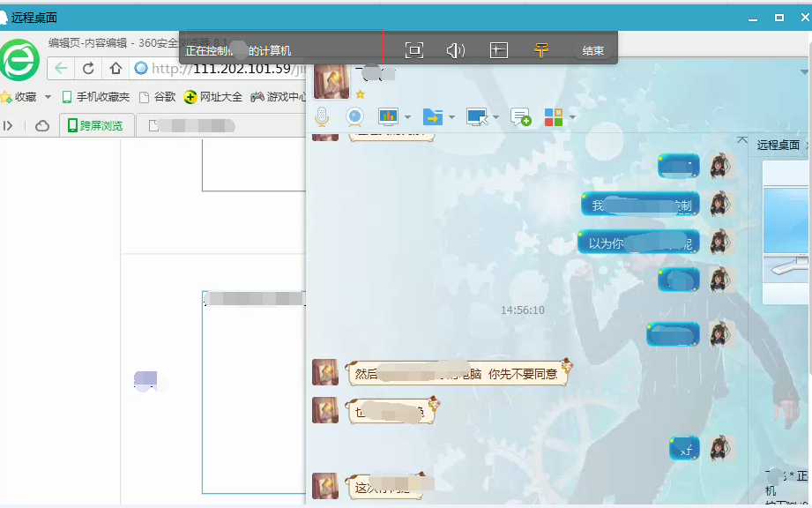
Task: Click the blue bubble starting with 以为你
Action: (x=638, y=242)
